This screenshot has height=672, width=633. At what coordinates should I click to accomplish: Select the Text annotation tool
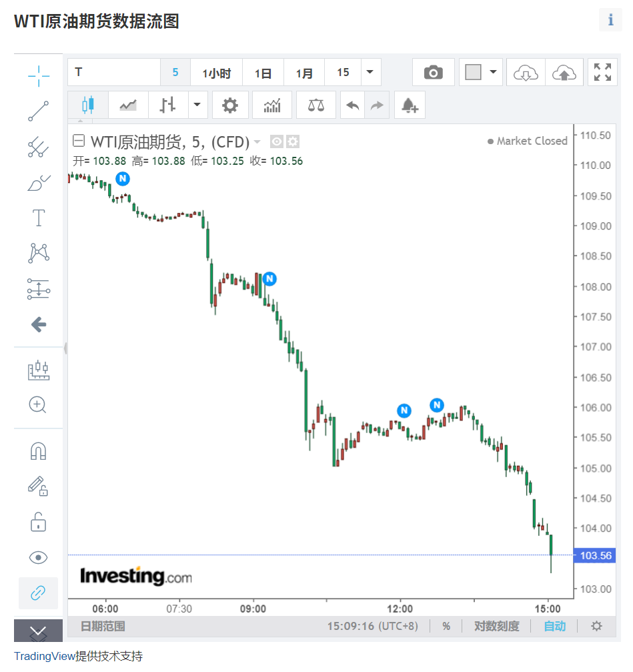(39, 218)
